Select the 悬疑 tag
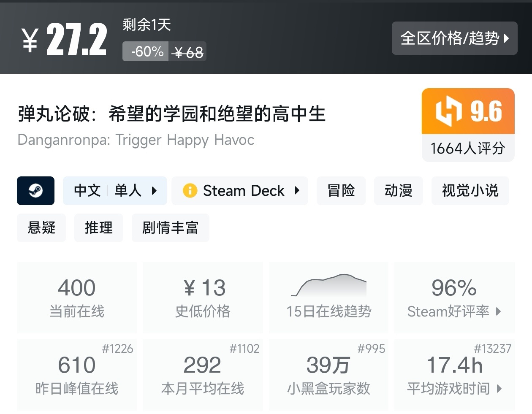 click(41, 228)
